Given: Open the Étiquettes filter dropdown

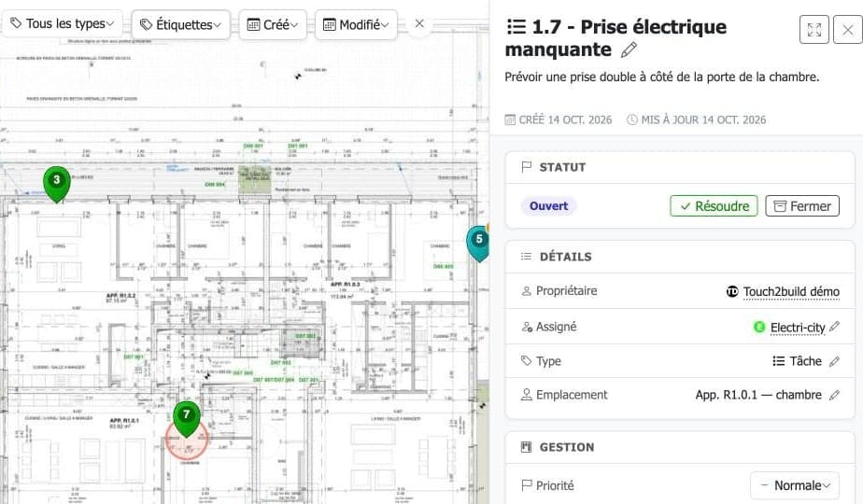Looking at the screenshot, I should pos(180,24).
